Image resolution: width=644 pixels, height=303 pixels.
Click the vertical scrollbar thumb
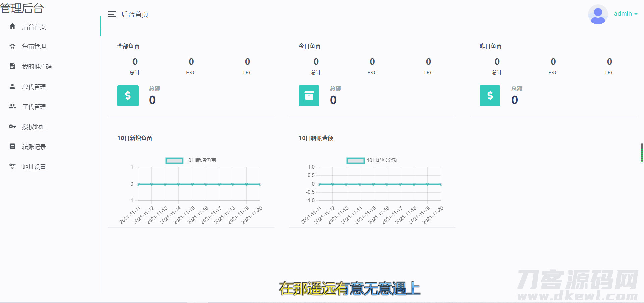(642, 153)
